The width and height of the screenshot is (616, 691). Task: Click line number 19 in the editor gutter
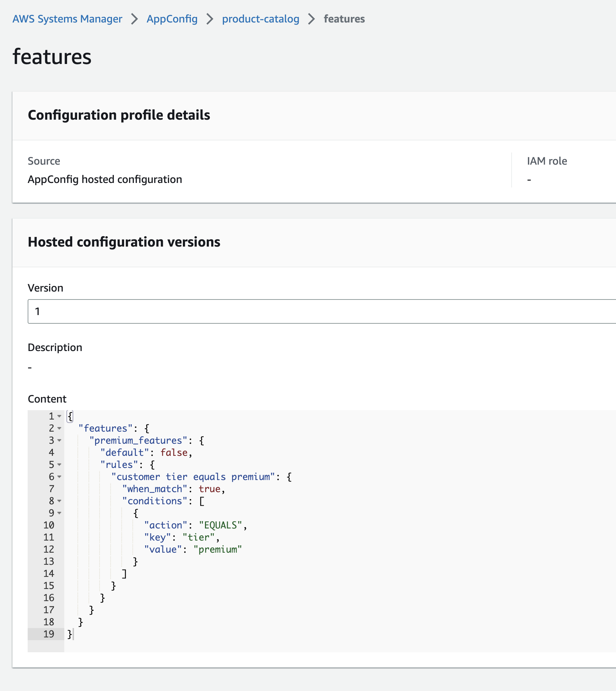pyautogui.click(x=49, y=634)
